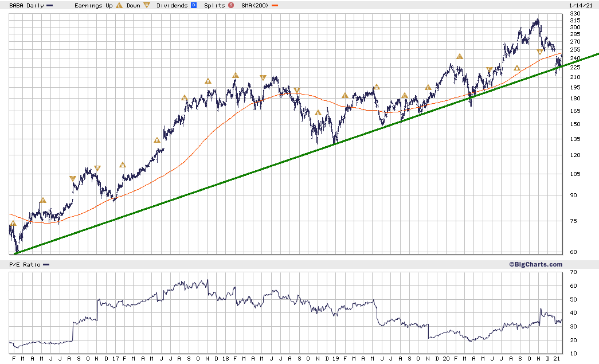Select the August 2018 earnings down marker

click(297, 91)
